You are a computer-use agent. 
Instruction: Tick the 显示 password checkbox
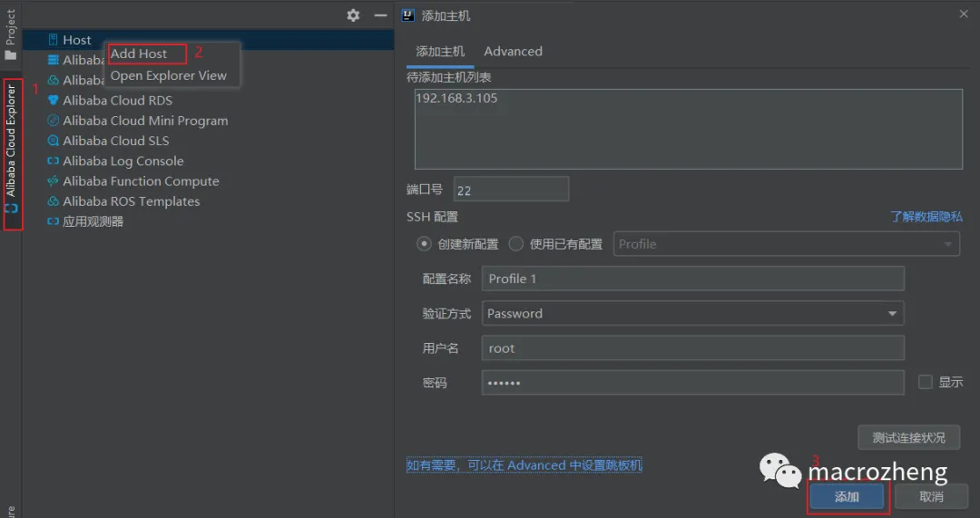pyautogui.click(x=925, y=382)
